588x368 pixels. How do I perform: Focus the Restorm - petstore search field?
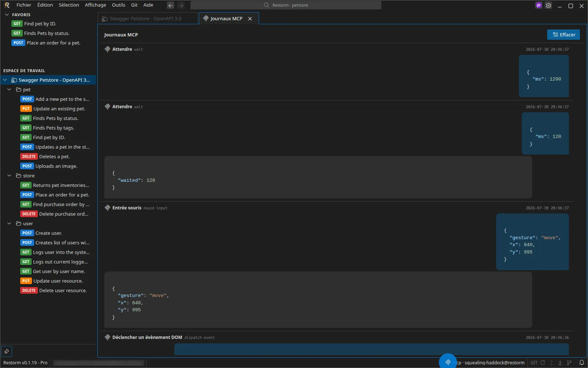[286, 5]
